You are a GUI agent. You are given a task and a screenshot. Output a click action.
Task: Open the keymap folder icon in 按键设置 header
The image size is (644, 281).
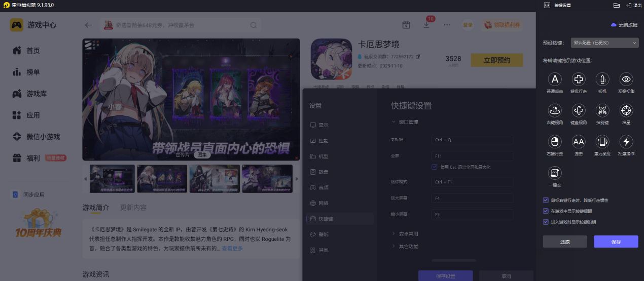[x=617, y=5]
